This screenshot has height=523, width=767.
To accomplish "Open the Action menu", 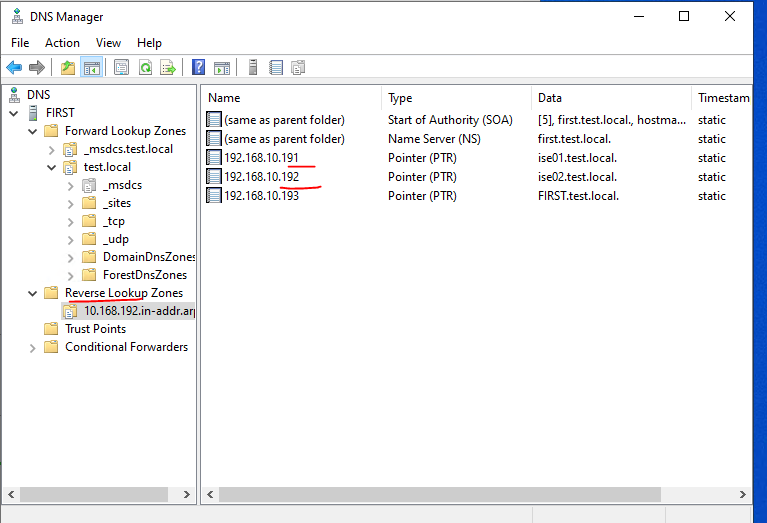I will (62, 43).
